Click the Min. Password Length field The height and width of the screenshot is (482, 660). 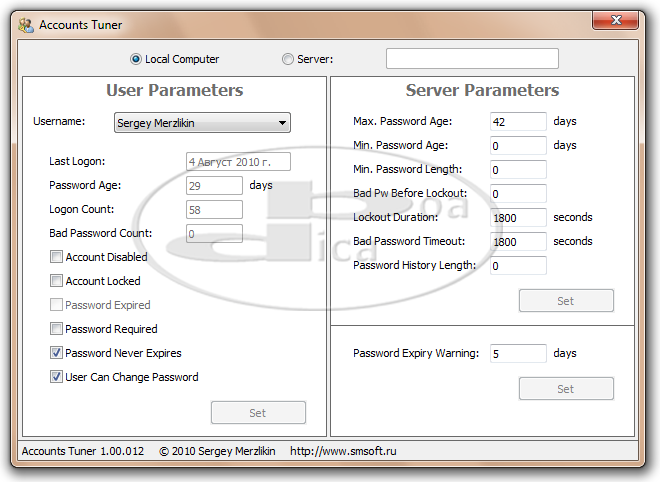click(x=518, y=170)
